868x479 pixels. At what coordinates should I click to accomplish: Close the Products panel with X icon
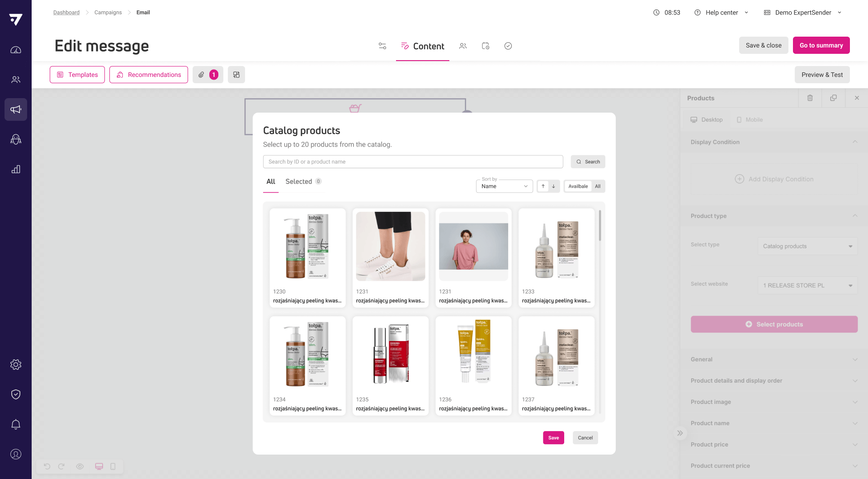(857, 98)
